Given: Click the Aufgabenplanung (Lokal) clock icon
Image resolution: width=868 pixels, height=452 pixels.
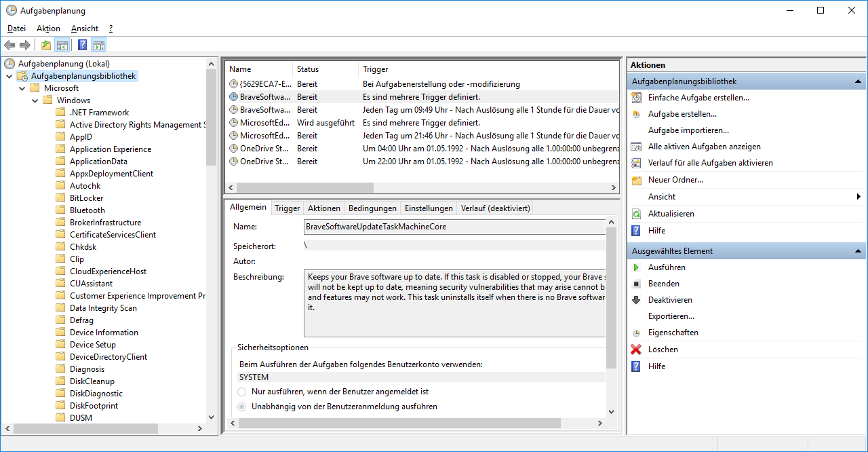Looking at the screenshot, I should tap(9, 64).
